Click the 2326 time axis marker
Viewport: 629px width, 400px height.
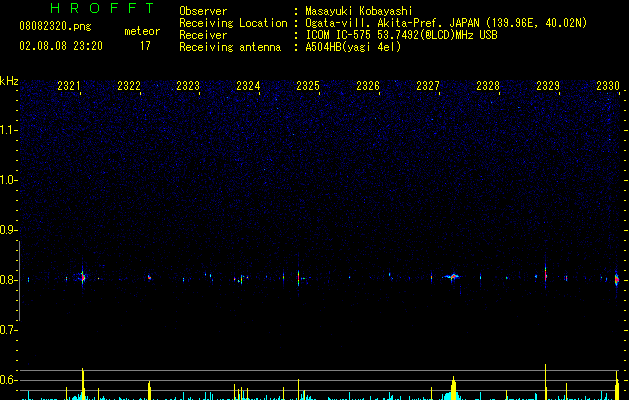tap(368, 86)
